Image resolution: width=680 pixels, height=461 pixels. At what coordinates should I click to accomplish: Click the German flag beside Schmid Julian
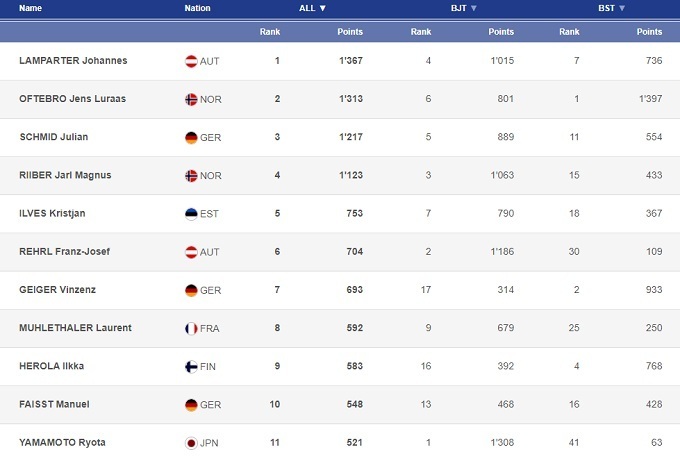pos(191,137)
